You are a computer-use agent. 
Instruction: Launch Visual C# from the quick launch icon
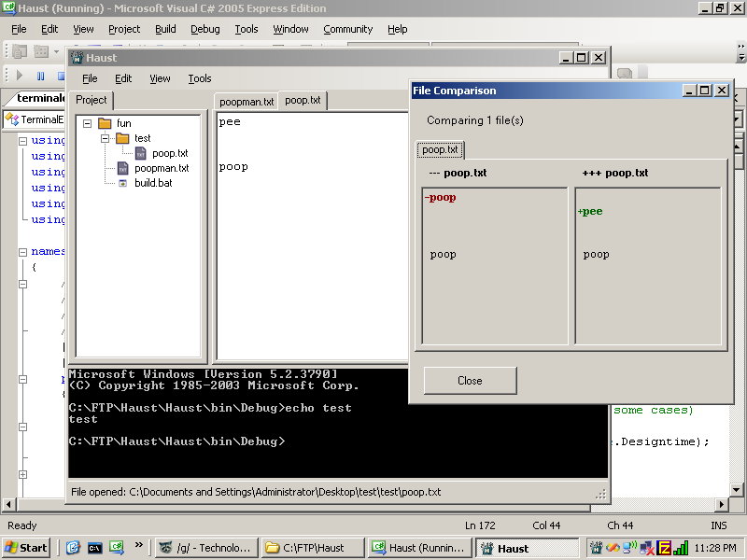(117, 548)
